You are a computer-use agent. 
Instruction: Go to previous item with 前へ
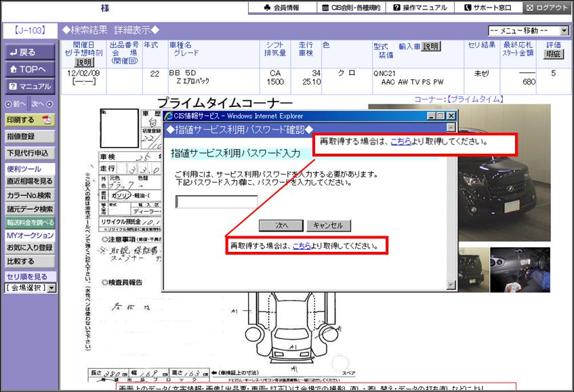pyautogui.click(x=16, y=104)
